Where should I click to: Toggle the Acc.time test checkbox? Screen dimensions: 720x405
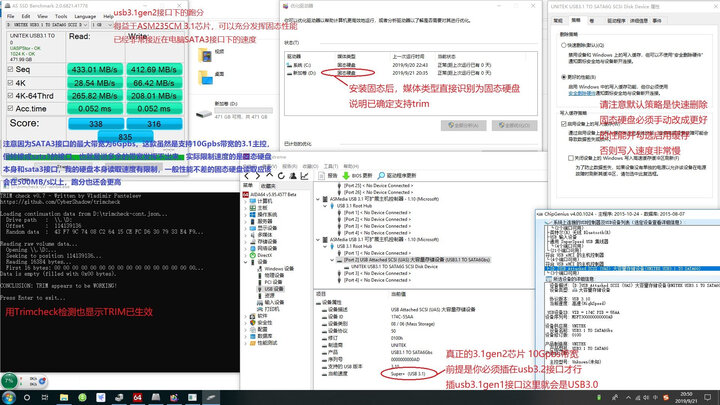coord(11,108)
